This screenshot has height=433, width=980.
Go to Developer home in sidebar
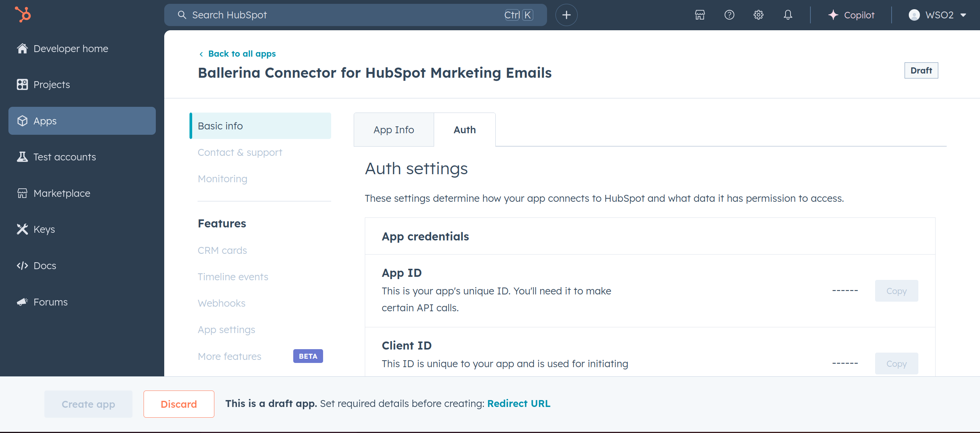(70, 49)
